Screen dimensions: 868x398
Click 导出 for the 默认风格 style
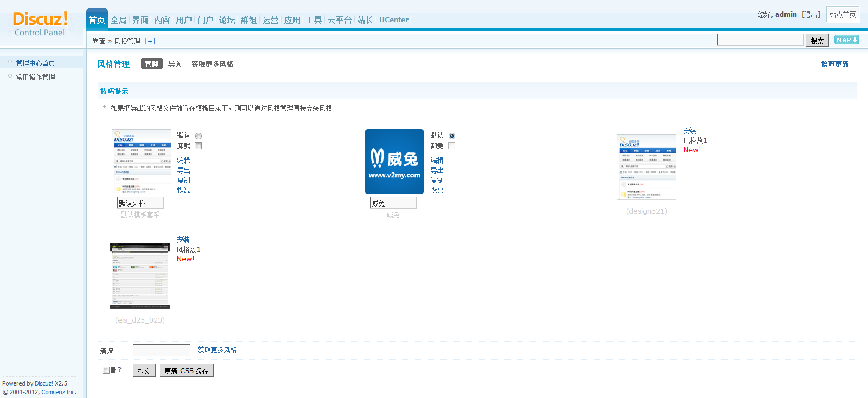(184, 170)
